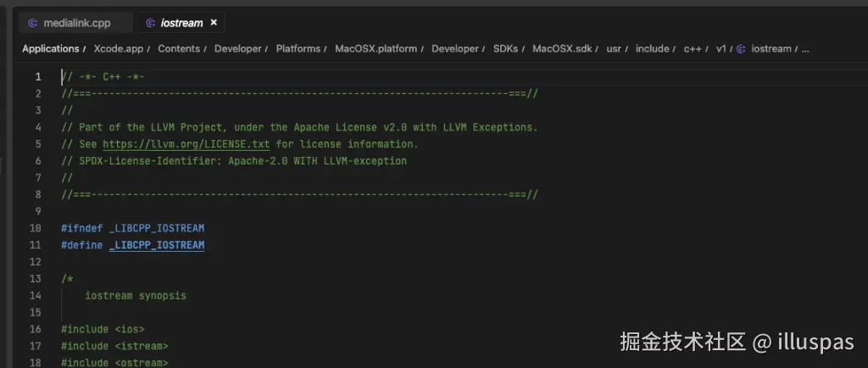Screen dimensions: 868x368
Task: Select the MacOSX.sdk breadcrumb item
Action: [x=562, y=49]
